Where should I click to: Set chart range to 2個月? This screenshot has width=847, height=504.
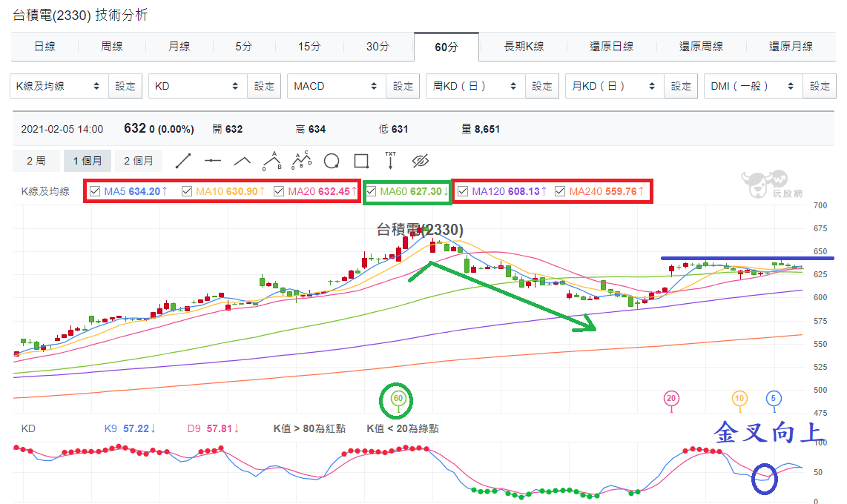[x=138, y=161]
